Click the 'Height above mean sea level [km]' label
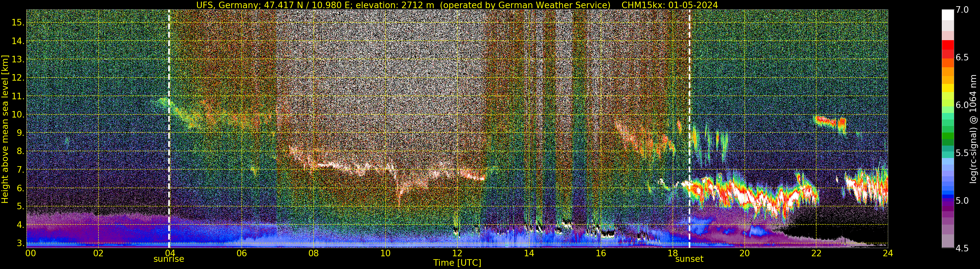This screenshot has height=269, width=980. [5, 129]
